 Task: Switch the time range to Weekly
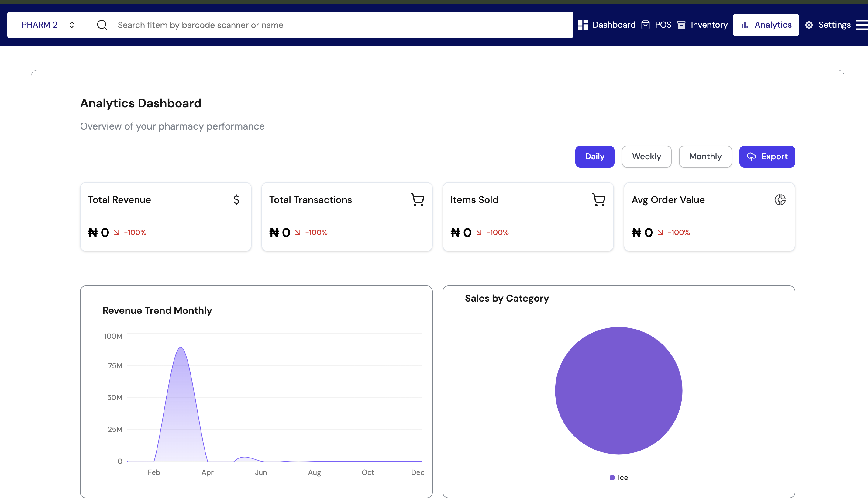point(646,156)
